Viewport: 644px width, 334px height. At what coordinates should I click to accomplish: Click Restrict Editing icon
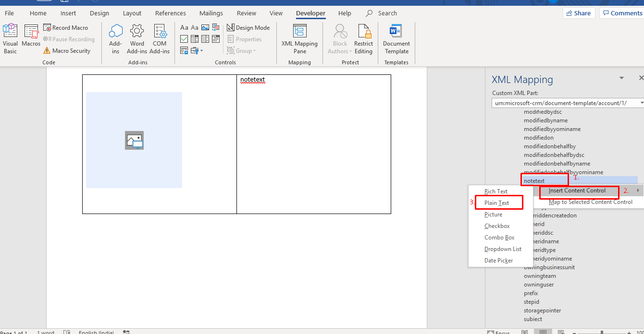363,38
